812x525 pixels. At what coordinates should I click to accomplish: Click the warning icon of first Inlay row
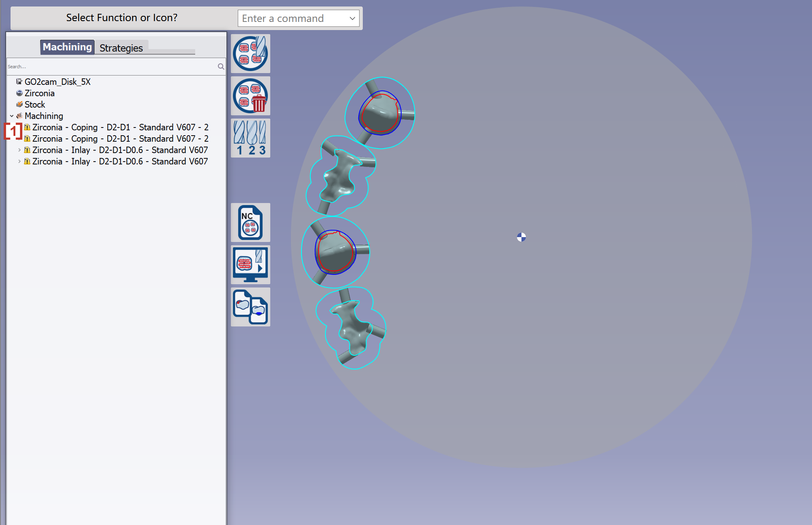tap(27, 150)
